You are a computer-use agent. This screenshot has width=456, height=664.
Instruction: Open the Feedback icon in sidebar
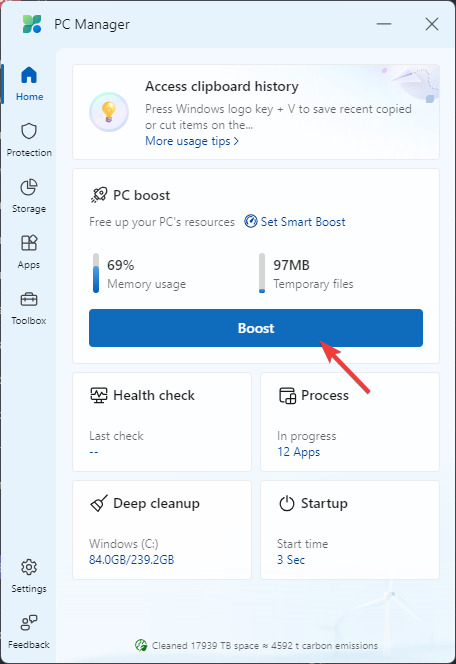(29, 623)
